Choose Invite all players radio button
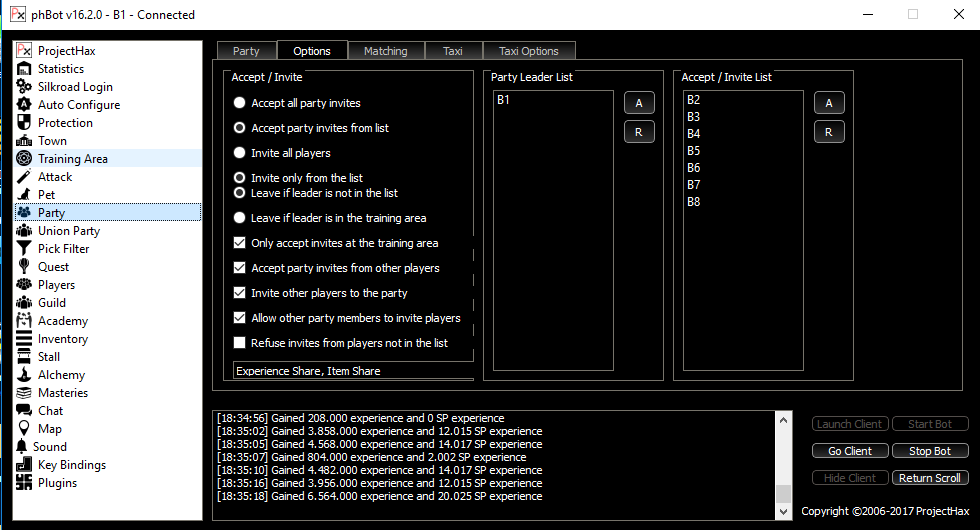 coord(239,153)
